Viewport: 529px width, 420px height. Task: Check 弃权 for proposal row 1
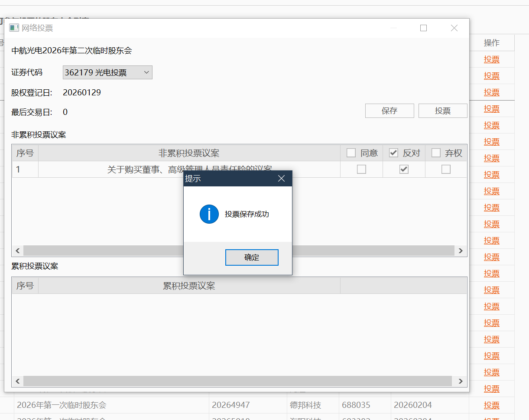446,169
